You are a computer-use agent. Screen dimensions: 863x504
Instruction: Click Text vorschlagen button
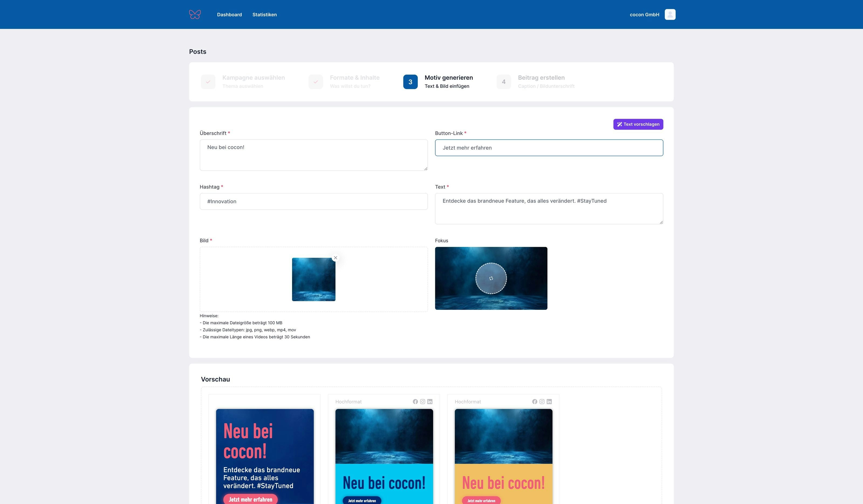pyautogui.click(x=638, y=124)
